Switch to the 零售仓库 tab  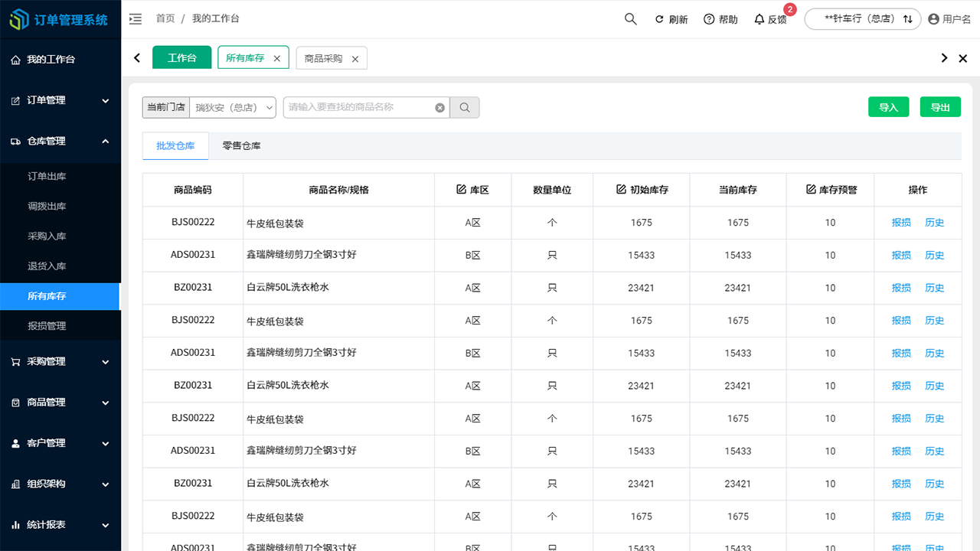pyautogui.click(x=243, y=145)
